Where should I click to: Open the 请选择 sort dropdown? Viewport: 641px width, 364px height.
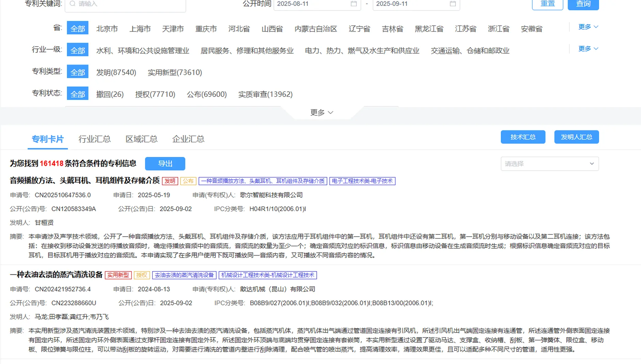550,164
